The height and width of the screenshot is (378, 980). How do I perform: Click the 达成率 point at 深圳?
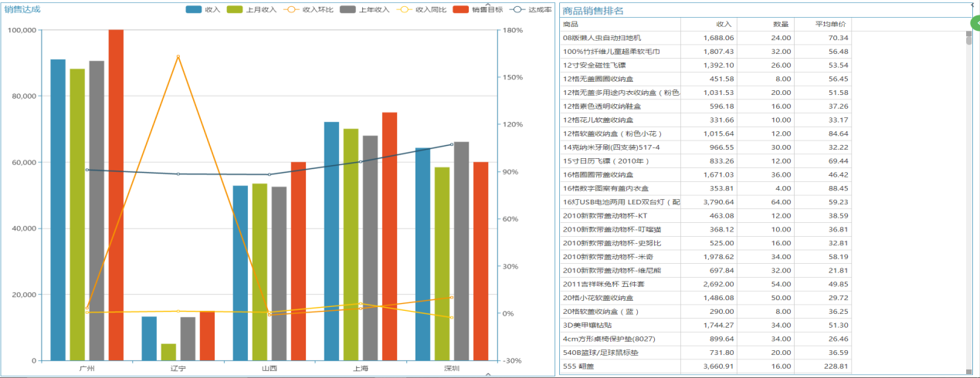click(452, 144)
